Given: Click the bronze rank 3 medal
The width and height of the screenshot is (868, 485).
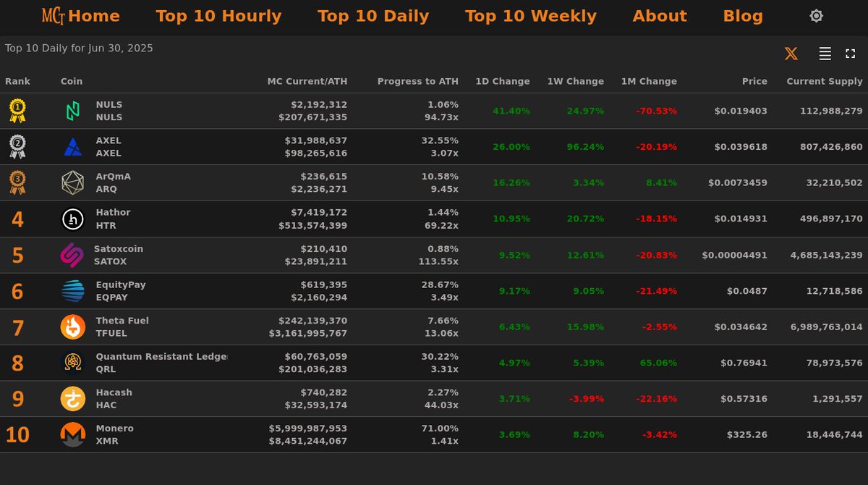Looking at the screenshot, I should pyautogui.click(x=17, y=182).
